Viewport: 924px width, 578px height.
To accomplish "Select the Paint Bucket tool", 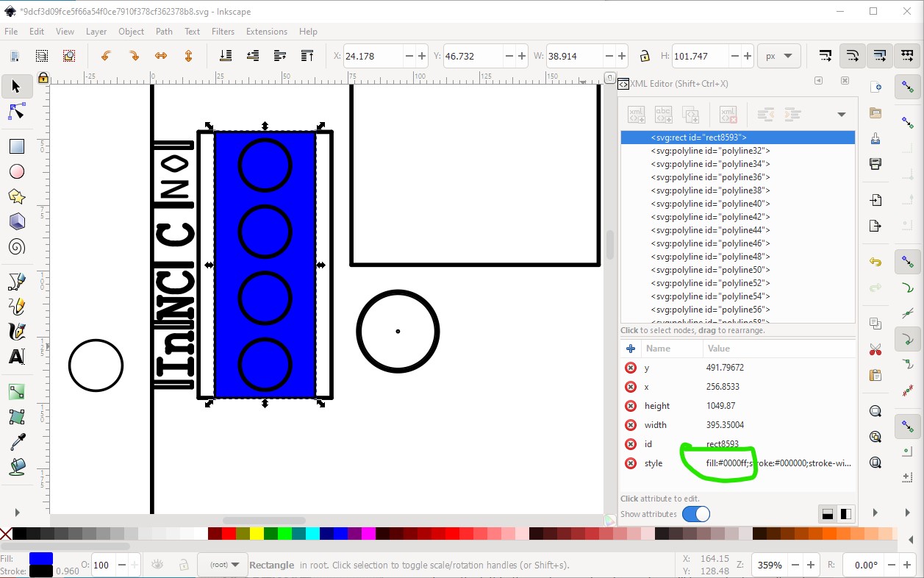I will [x=16, y=466].
